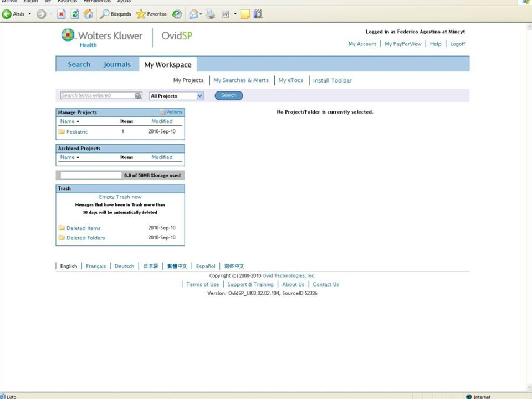This screenshot has width=532, height=399.
Task: Open the Deleted Items trash folder link
Action: point(84,228)
